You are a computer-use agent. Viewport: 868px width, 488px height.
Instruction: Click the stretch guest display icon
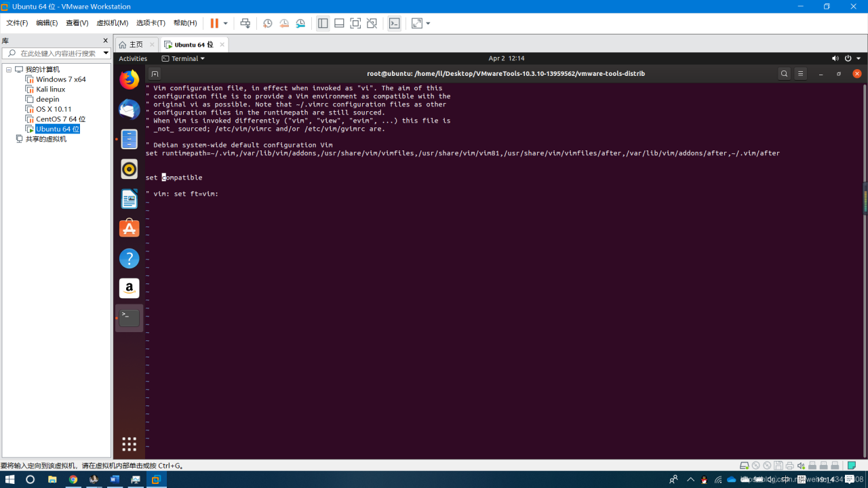pyautogui.click(x=416, y=23)
